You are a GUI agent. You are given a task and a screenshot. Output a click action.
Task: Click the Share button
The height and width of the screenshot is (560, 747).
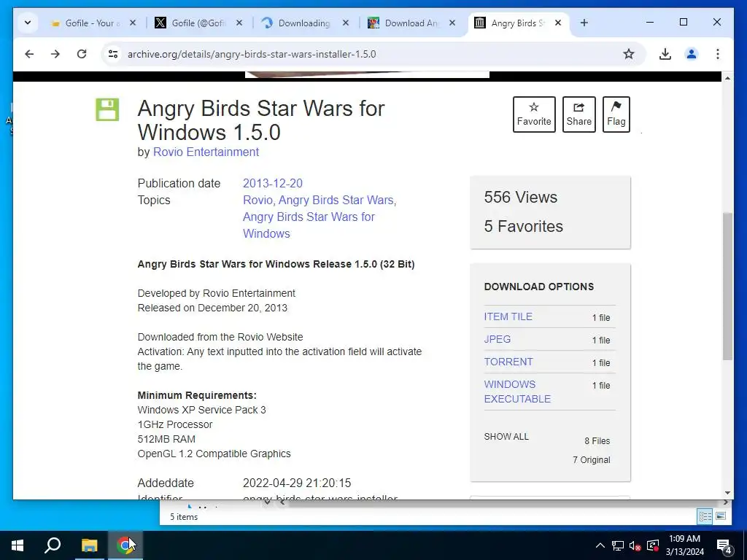click(578, 114)
